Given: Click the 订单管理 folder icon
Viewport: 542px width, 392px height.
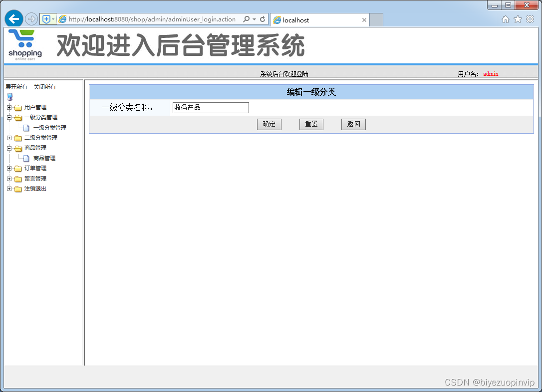Looking at the screenshot, I should 18,169.
